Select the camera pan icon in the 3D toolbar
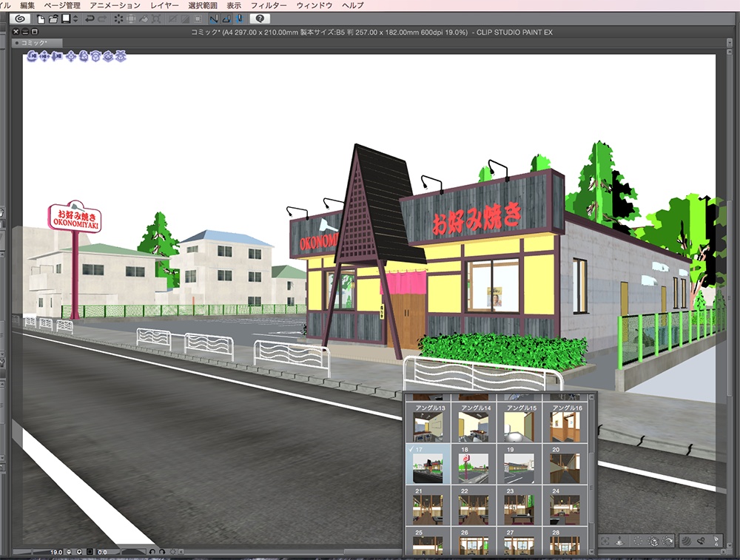Viewport: 740px width, 560px height. point(44,56)
